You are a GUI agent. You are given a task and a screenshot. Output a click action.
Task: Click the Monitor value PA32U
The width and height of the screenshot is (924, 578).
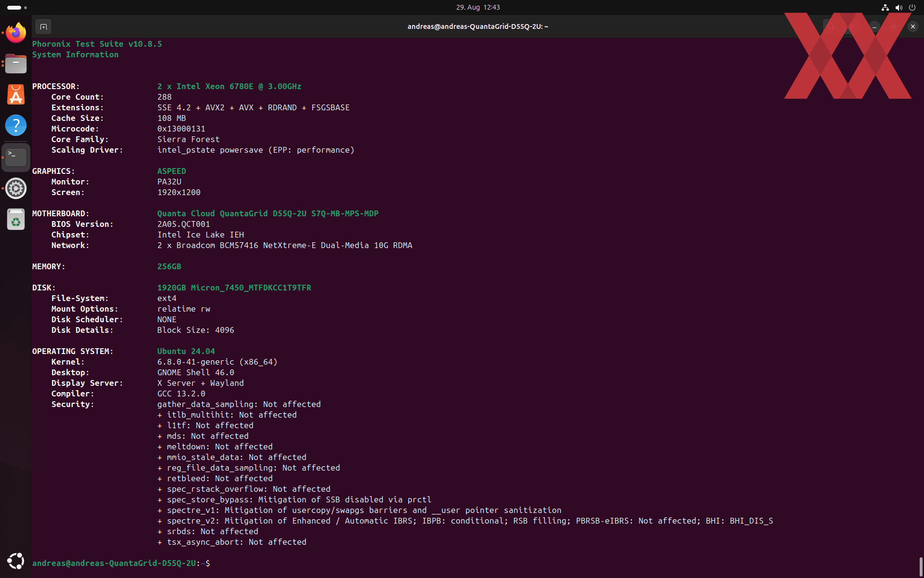pyautogui.click(x=169, y=182)
